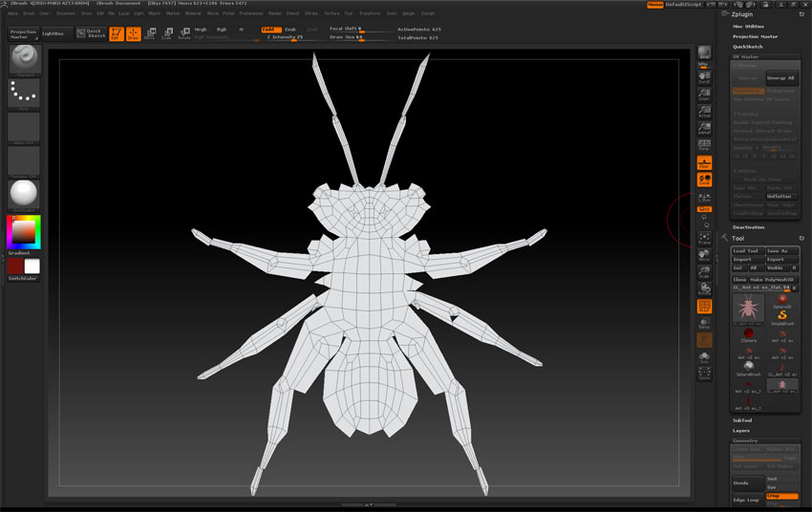Select the Scroll canvas icon
This screenshot has width=812, height=512.
tap(704, 77)
